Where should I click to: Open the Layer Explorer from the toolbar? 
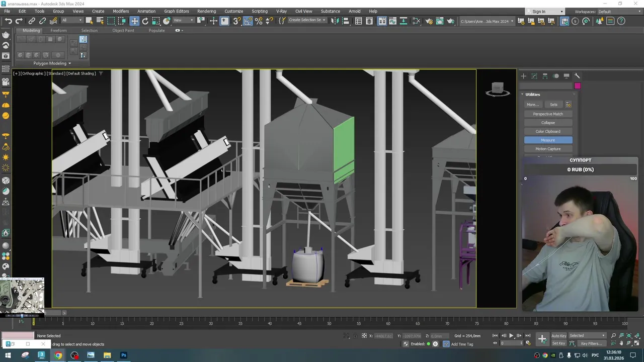(x=370, y=21)
